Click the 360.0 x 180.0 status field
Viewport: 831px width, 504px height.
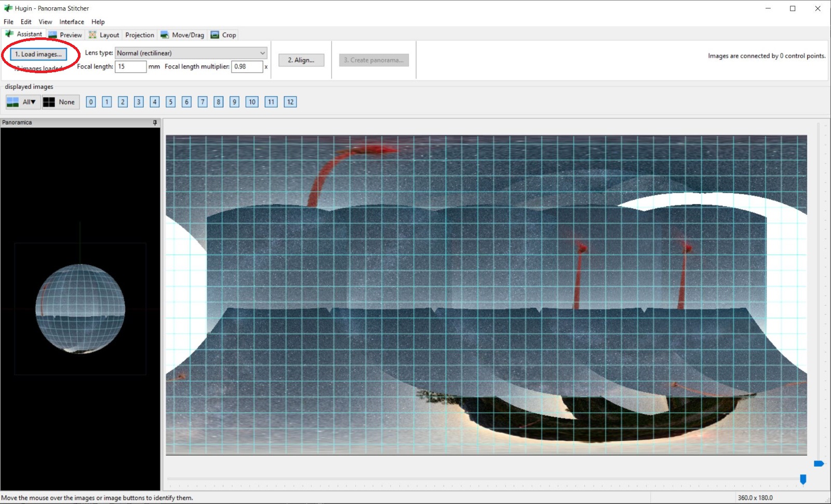[755, 498]
